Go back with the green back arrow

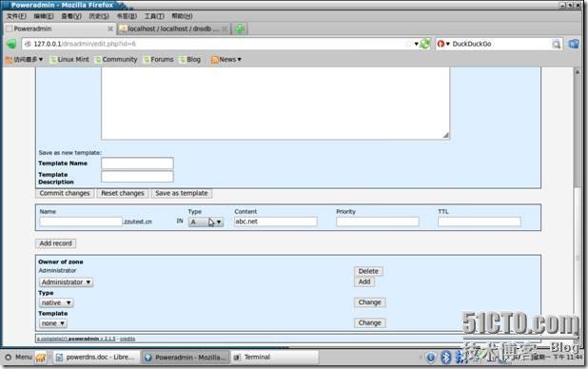pos(11,44)
